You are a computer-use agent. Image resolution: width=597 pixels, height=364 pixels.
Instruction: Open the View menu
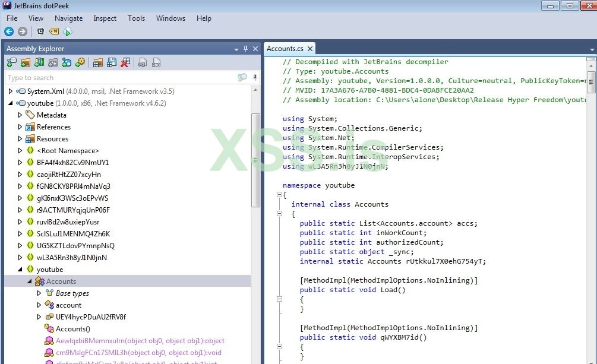click(36, 18)
